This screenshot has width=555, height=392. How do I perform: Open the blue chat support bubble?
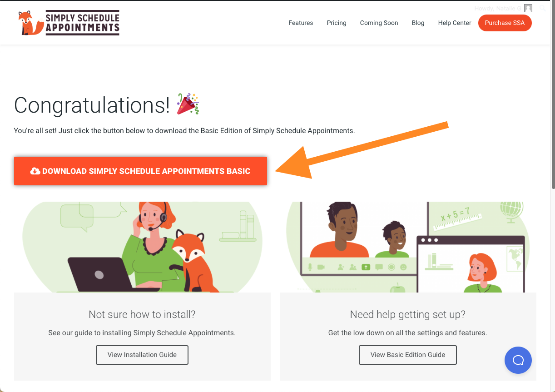pos(518,360)
